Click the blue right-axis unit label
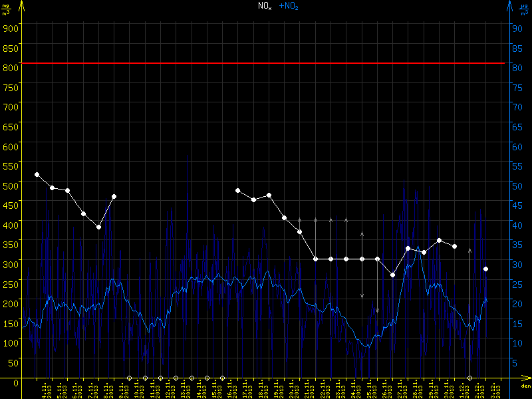Viewport: 532px width, 399px height. [x=523, y=9]
